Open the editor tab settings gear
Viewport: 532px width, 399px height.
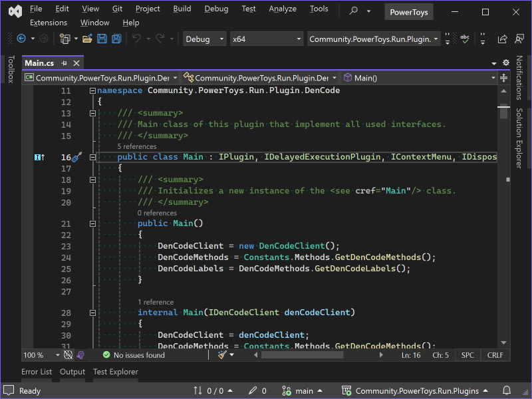point(506,63)
